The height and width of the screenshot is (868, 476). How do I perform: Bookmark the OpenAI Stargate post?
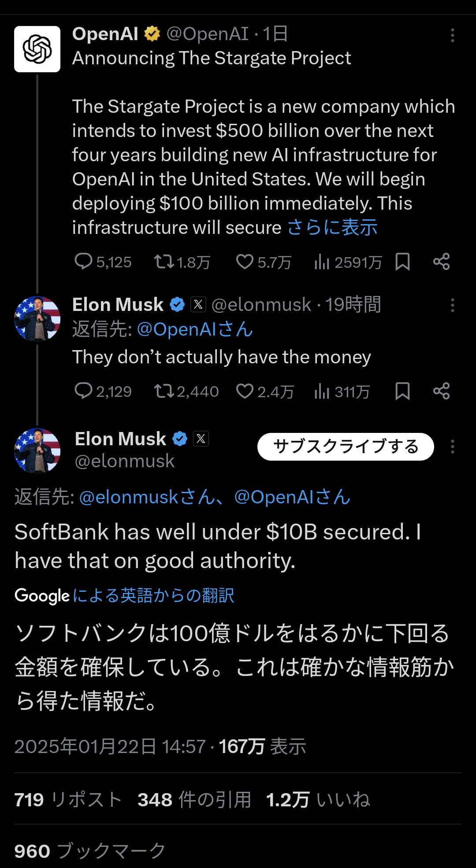(x=402, y=262)
